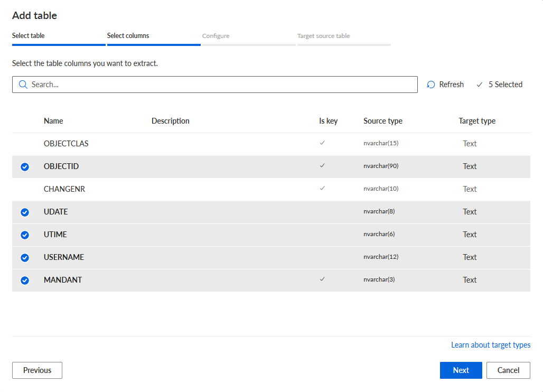Screen dimensions: 543x392
Task: Click the nvarchar(8) source type cell
Action: (x=379, y=211)
